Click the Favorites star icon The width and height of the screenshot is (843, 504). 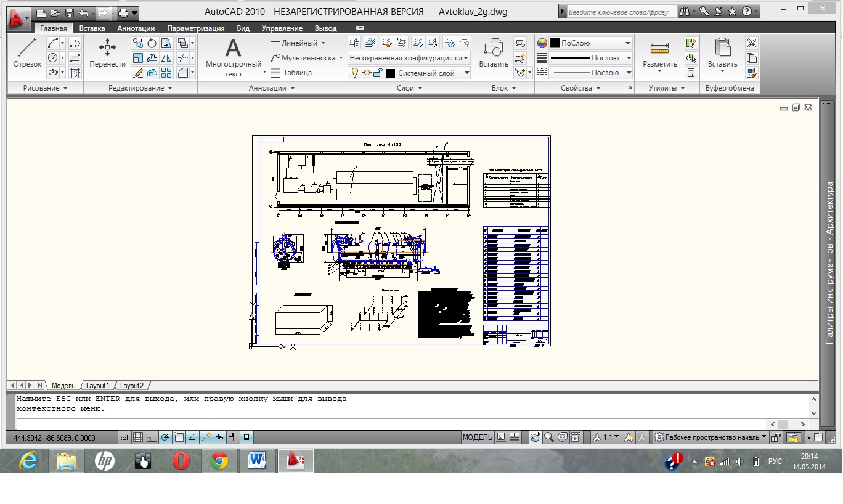point(732,11)
